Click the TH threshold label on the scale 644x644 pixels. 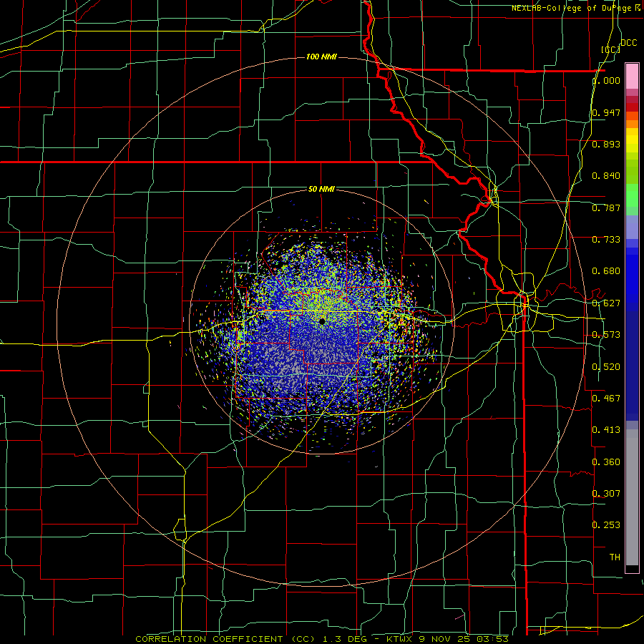[x=615, y=557]
